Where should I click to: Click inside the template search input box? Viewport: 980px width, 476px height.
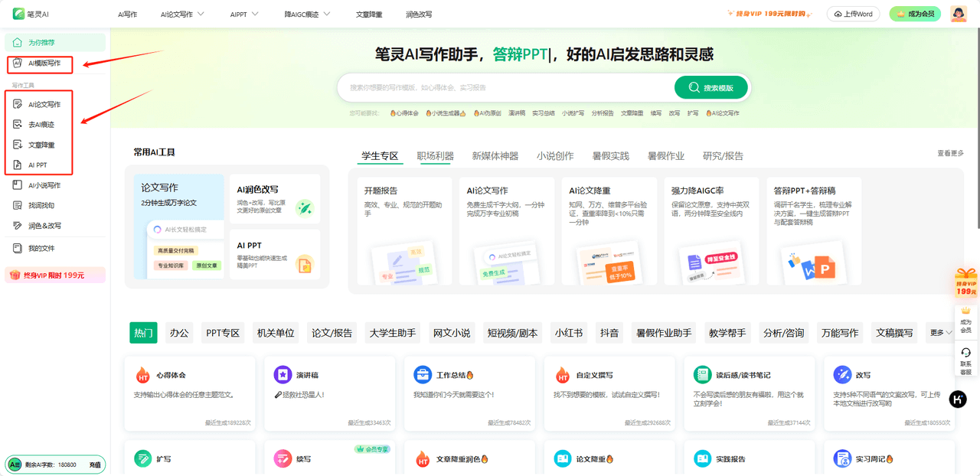tap(498, 86)
